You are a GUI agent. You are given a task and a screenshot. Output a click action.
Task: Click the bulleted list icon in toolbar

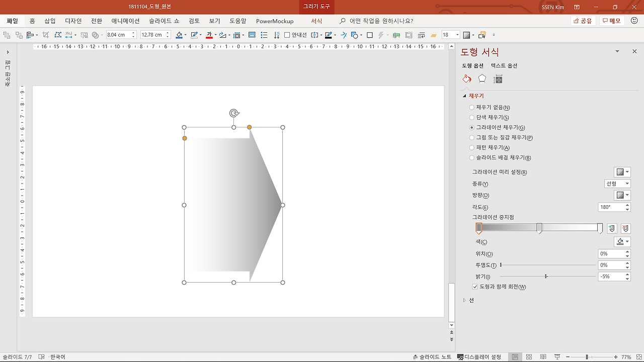264,35
